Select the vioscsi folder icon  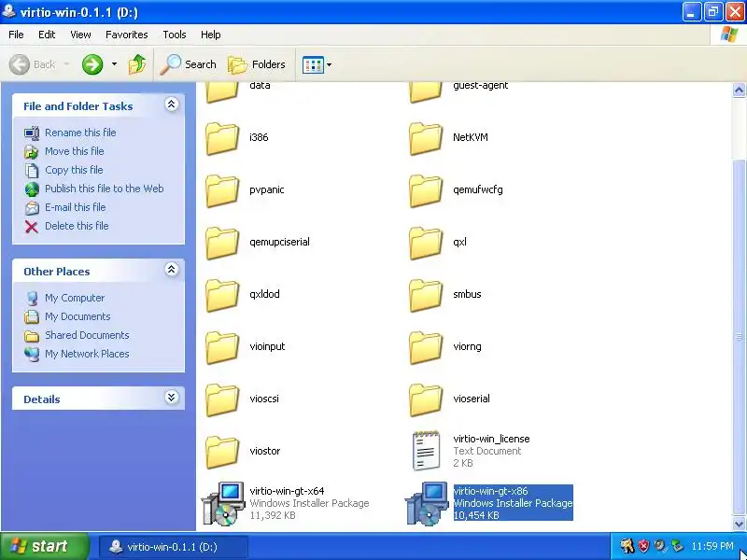coord(222,400)
